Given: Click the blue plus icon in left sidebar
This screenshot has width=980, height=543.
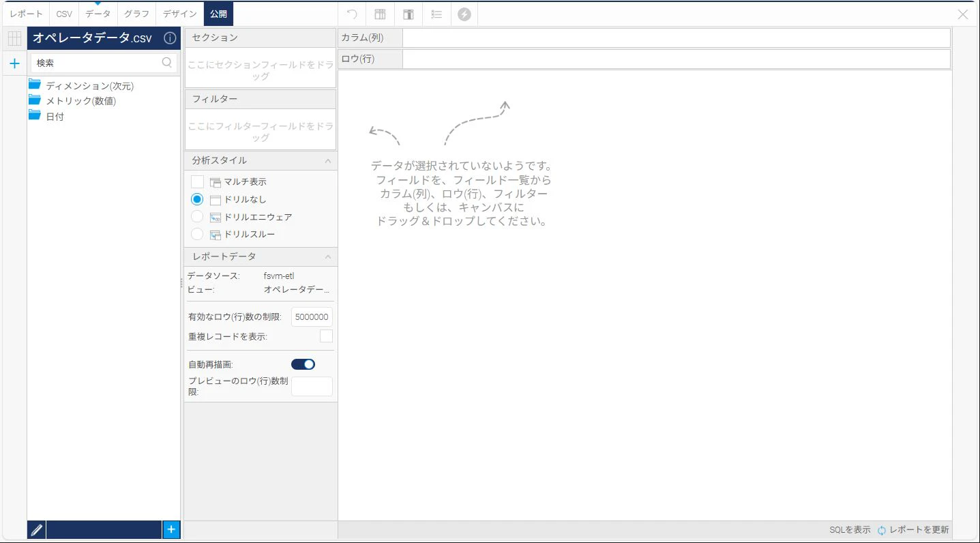Looking at the screenshot, I should click(14, 63).
